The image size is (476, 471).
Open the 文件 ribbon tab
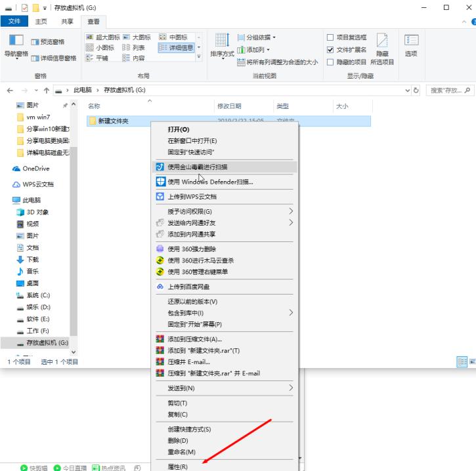coord(14,21)
